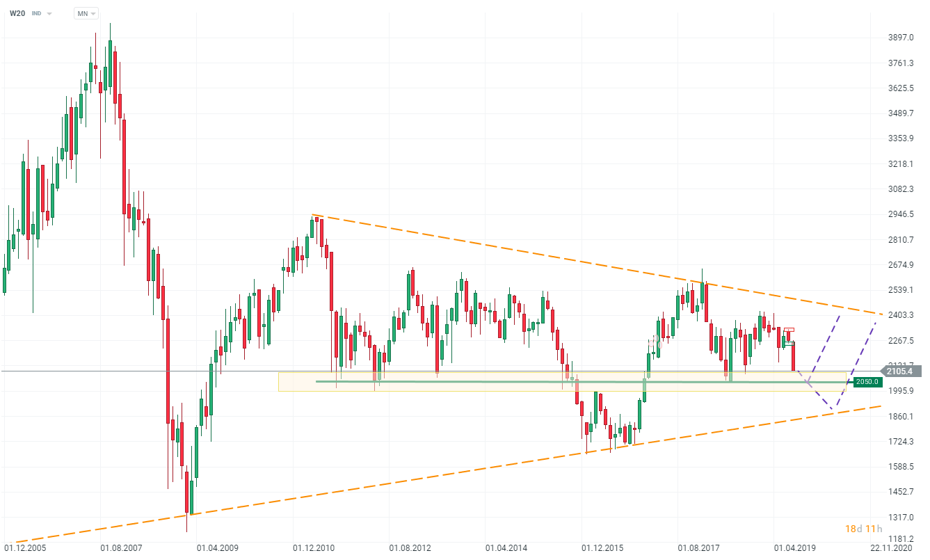Select the yellow shaded support zone rectangle

click(487, 387)
